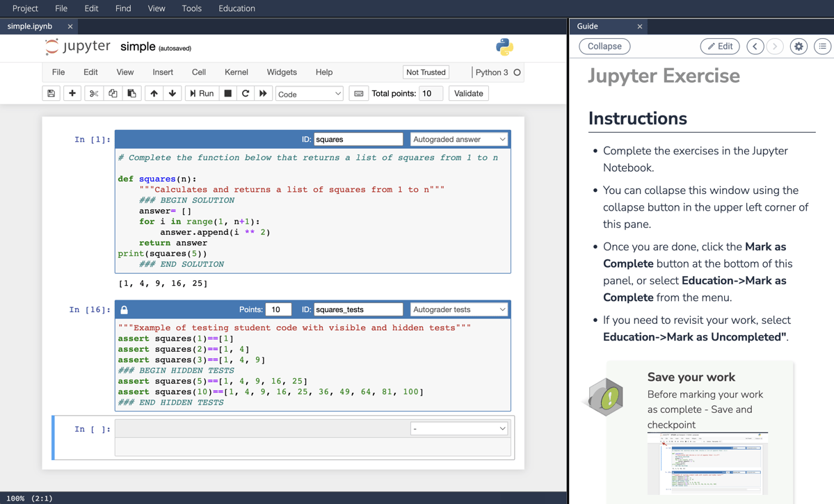
Task: Interrupt the kernel with the stop icon
Action: 227,92
